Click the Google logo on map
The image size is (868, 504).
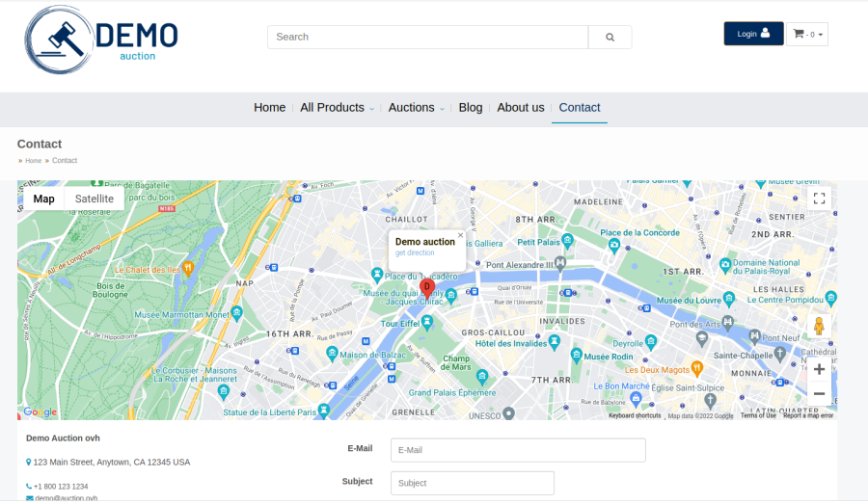coord(40,412)
